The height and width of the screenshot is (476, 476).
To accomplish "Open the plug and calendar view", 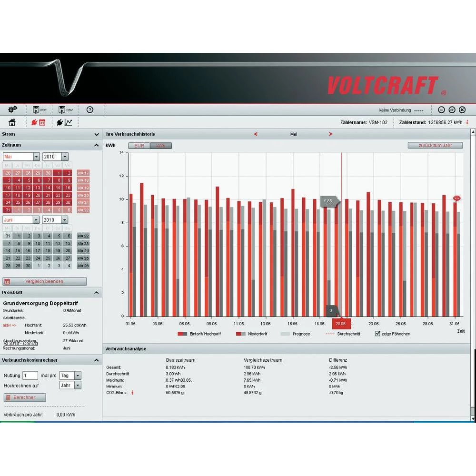I will pyautogui.click(x=39, y=123).
